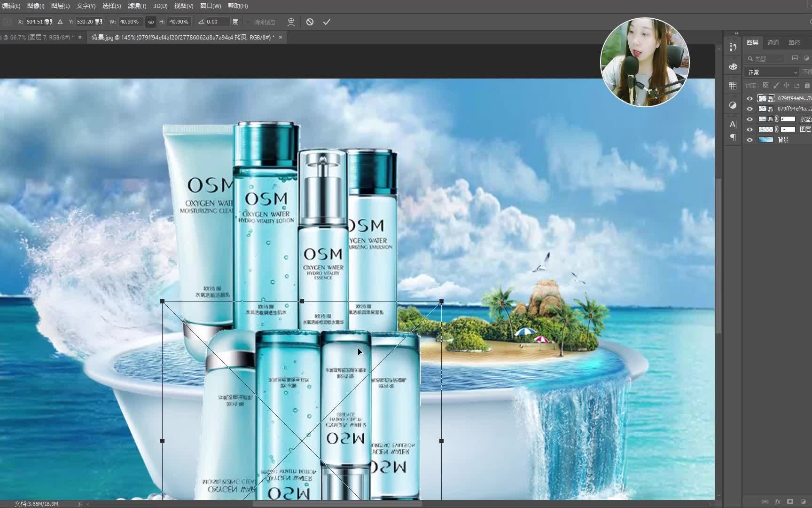Image resolution: width=812 pixels, height=508 pixels.
Task: Expand status bar info arrow
Action: [79, 504]
